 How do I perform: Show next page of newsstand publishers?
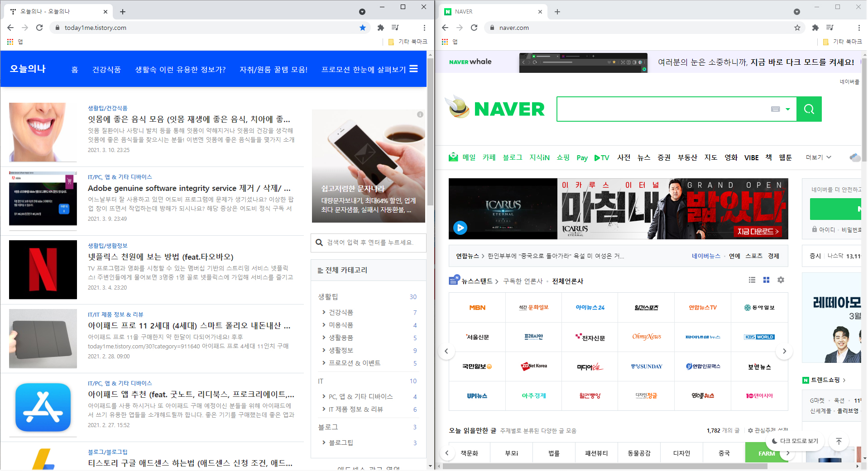(785, 351)
